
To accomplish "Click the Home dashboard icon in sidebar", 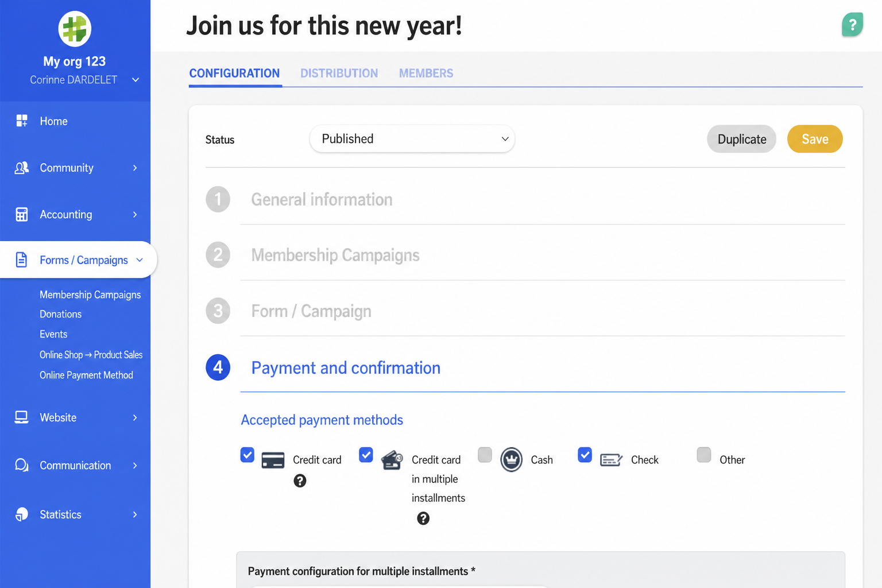I will [x=22, y=121].
